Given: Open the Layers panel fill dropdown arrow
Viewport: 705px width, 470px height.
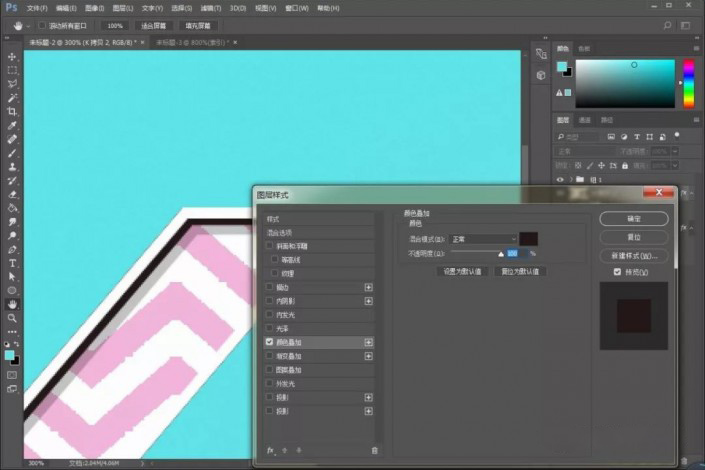Looking at the screenshot, I should 675,166.
